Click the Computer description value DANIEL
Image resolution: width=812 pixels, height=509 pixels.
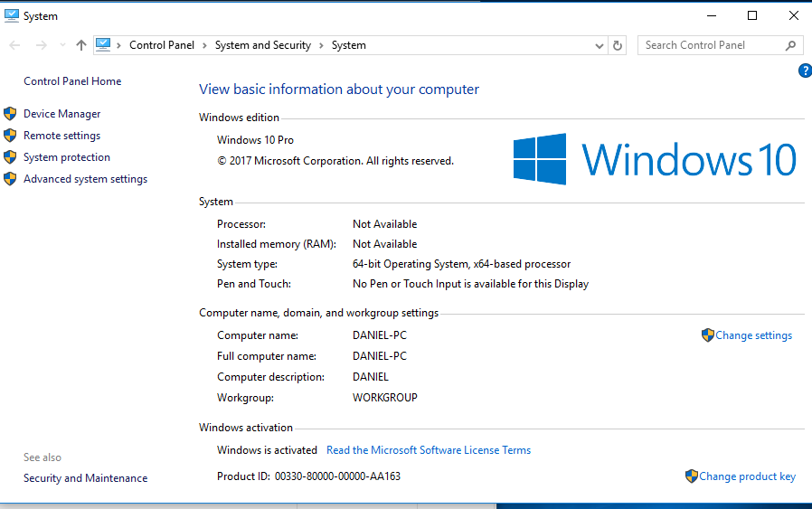[x=370, y=377]
